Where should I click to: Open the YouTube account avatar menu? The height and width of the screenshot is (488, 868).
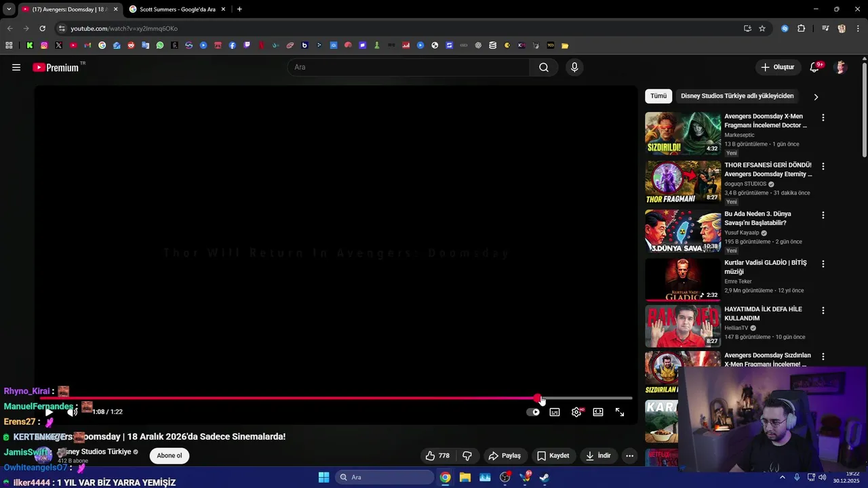pos(841,67)
